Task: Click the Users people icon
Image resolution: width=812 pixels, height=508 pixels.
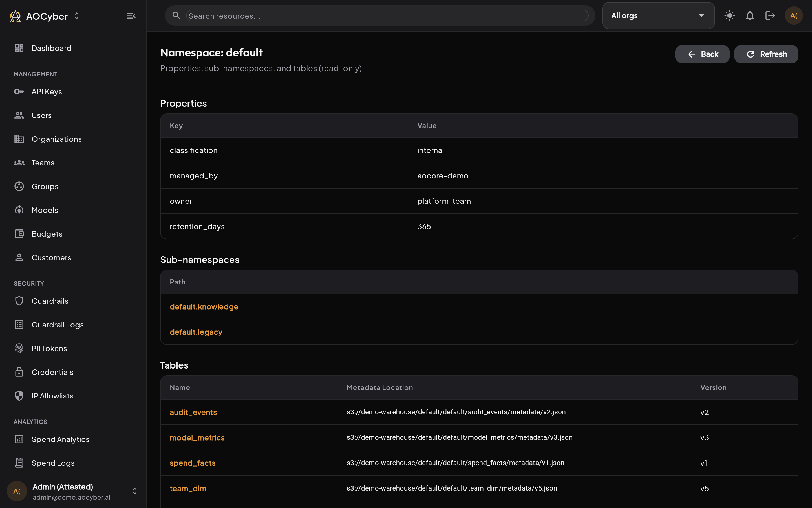Action: click(x=19, y=115)
